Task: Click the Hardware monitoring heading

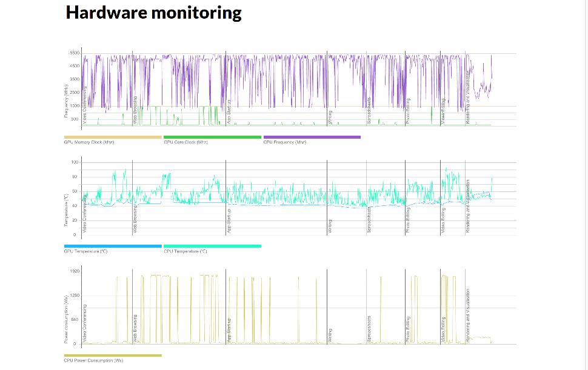Action: [153, 13]
